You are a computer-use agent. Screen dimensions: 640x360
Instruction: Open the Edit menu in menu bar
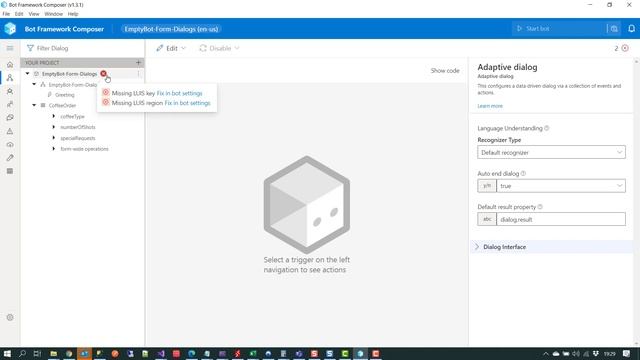(19, 14)
